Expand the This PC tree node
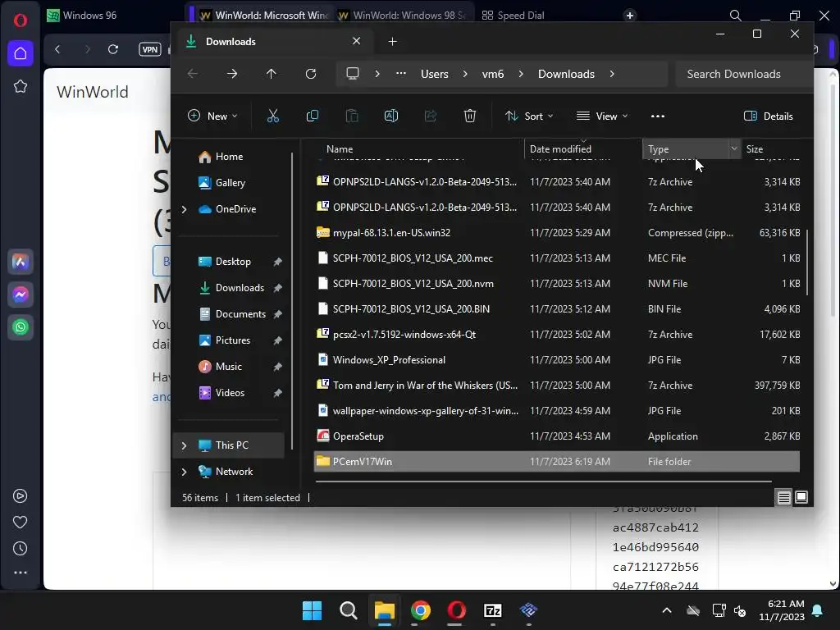This screenshot has height=630, width=840. (185, 445)
